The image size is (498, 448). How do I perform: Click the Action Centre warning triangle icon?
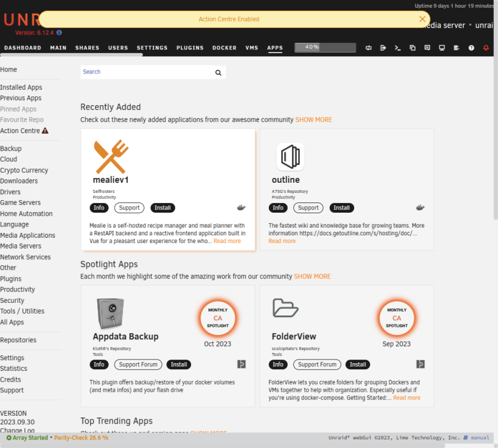[45, 131]
